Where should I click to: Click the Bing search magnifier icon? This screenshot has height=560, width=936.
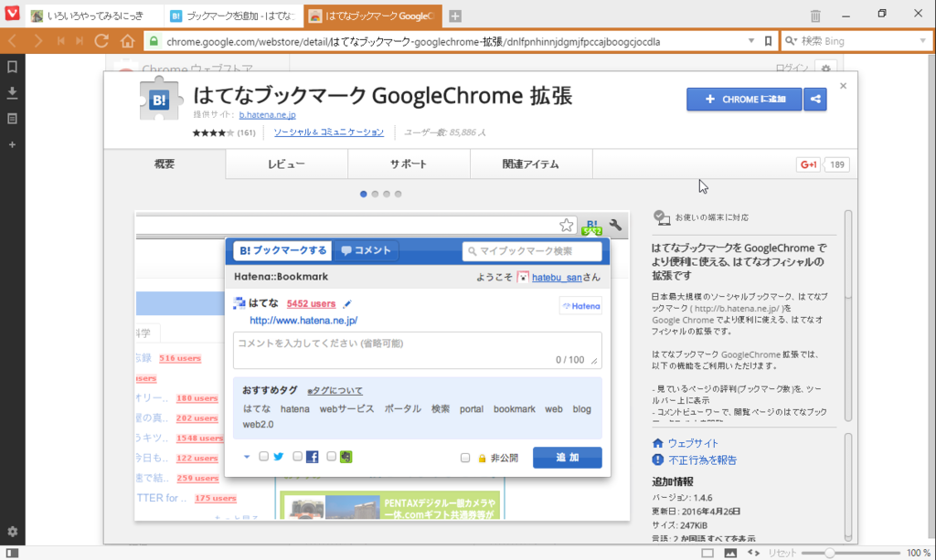pos(791,41)
